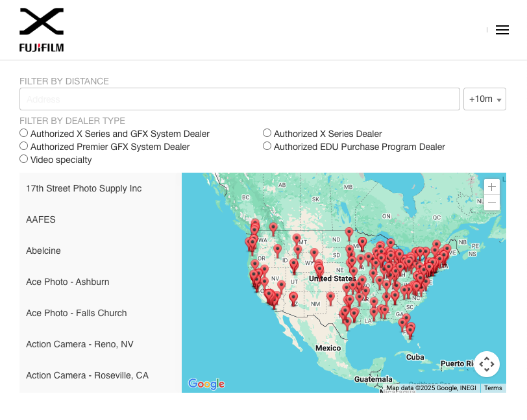This screenshot has width=527, height=420.
Task: Click the Google logo on the map
Action: click(x=206, y=384)
